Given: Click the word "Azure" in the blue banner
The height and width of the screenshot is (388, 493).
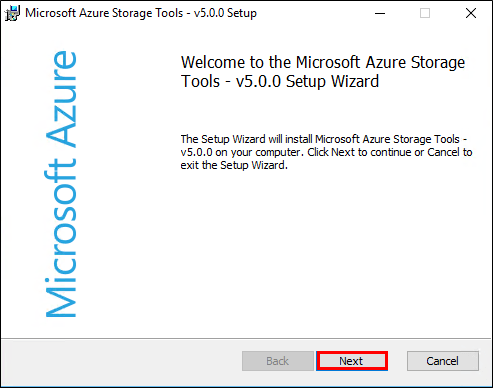Looking at the screenshot, I should pyautogui.click(x=61, y=99).
